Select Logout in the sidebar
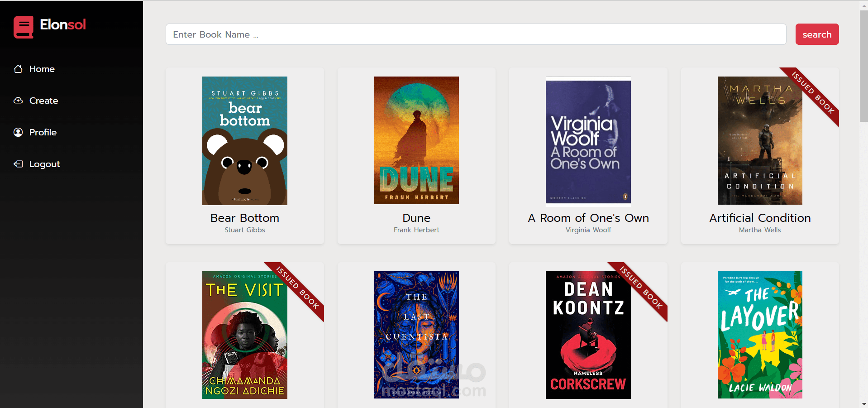The width and height of the screenshot is (868, 408). pos(44,164)
